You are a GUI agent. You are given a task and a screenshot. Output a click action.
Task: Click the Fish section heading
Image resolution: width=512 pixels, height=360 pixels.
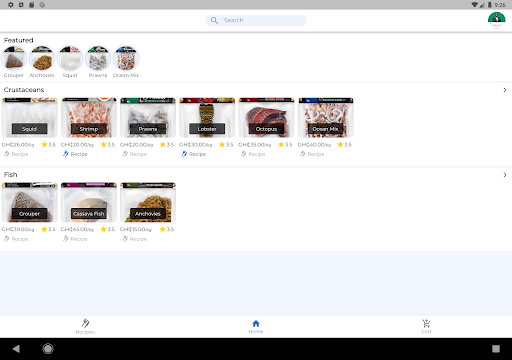[x=10, y=175]
